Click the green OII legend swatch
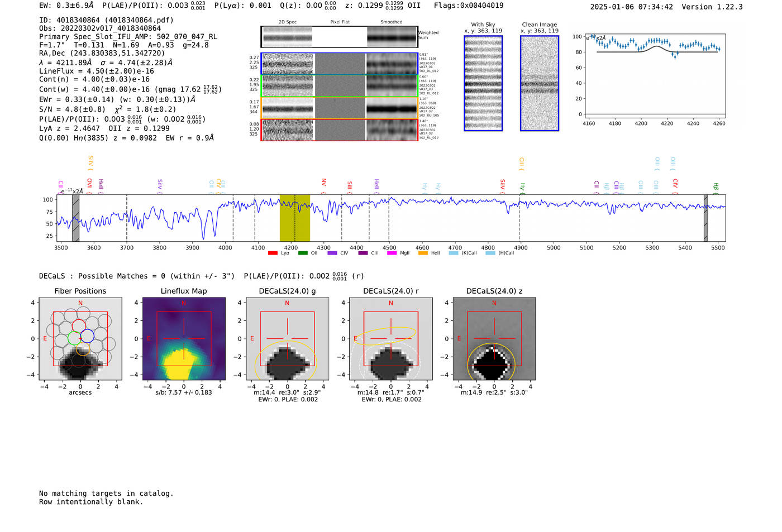782x532 pixels. click(x=303, y=253)
